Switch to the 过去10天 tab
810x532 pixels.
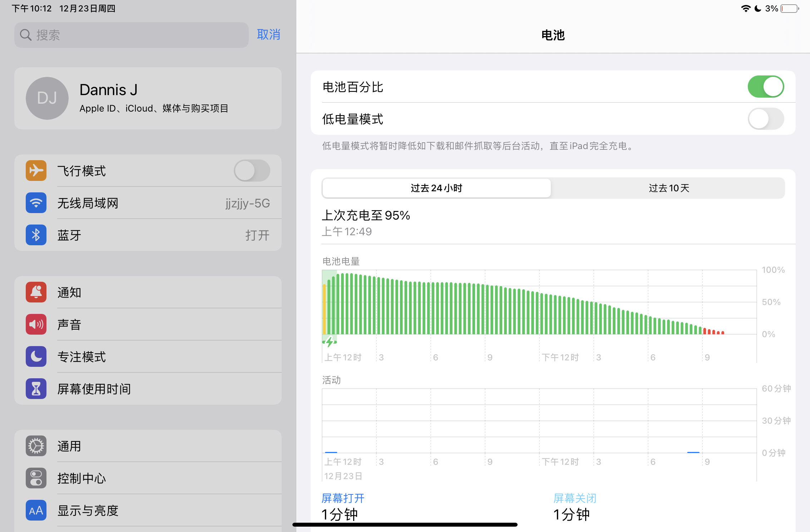(x=668, y=188)
